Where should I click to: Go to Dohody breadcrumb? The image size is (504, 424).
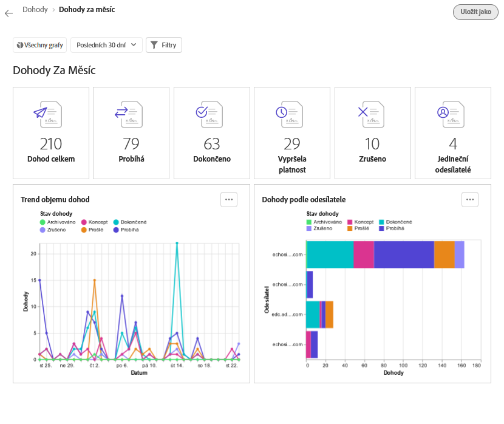point(35,10)
